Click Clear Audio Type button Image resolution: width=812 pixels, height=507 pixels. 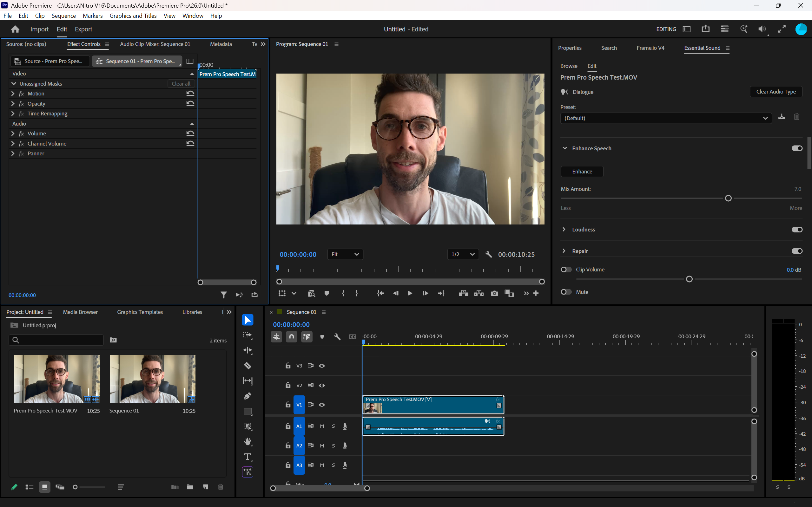(x=776, y=92)
